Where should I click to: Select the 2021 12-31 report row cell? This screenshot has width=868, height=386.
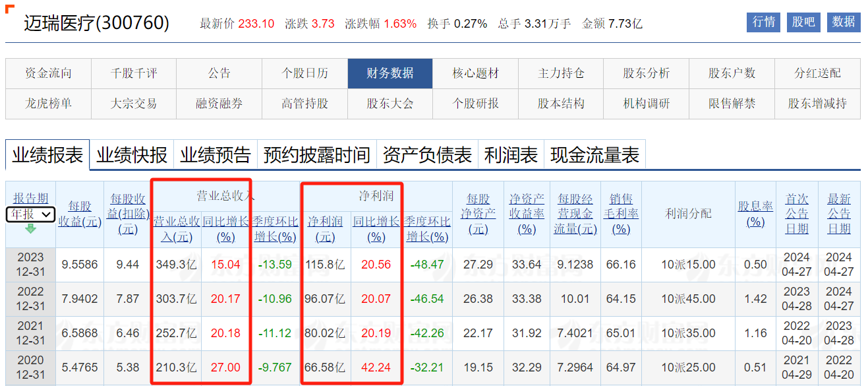[x=30, y=333]
